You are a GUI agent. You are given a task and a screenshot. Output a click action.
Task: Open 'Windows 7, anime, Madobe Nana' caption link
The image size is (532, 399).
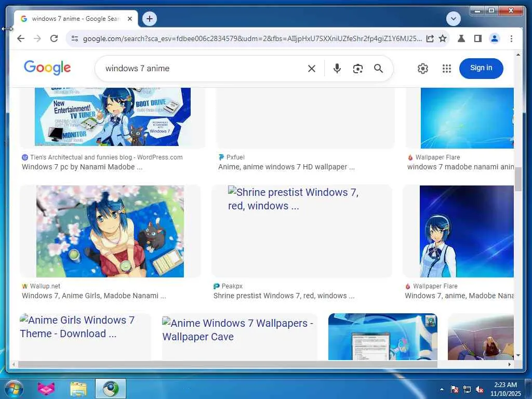click(x=459, y=296)
